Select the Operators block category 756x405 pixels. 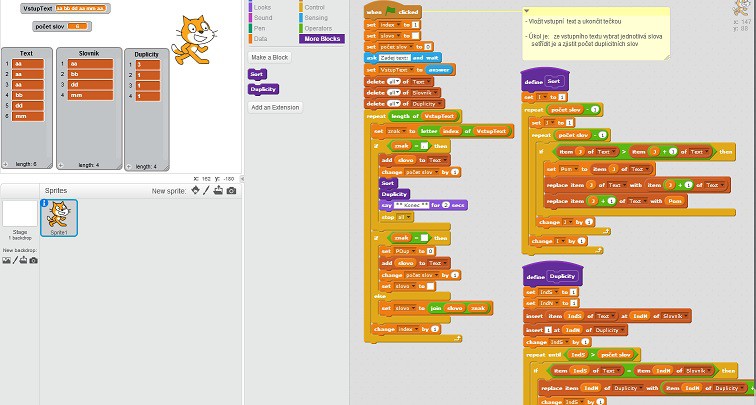tap(320, 27)
